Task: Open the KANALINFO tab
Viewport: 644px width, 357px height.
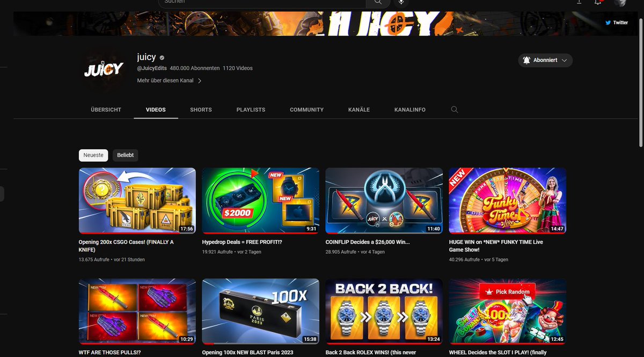Action: 410,110
